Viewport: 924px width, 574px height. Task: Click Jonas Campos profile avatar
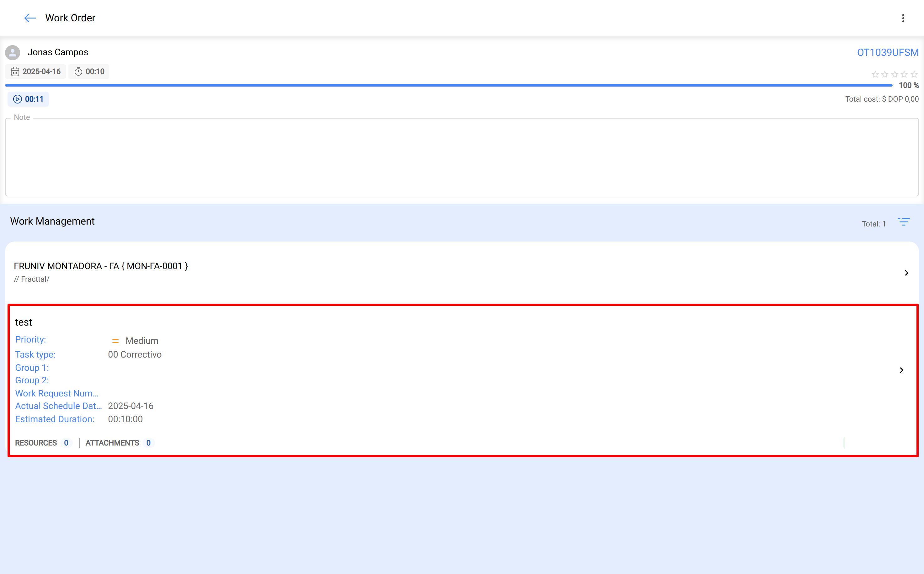pyautogui.click(x=13, y=52)
